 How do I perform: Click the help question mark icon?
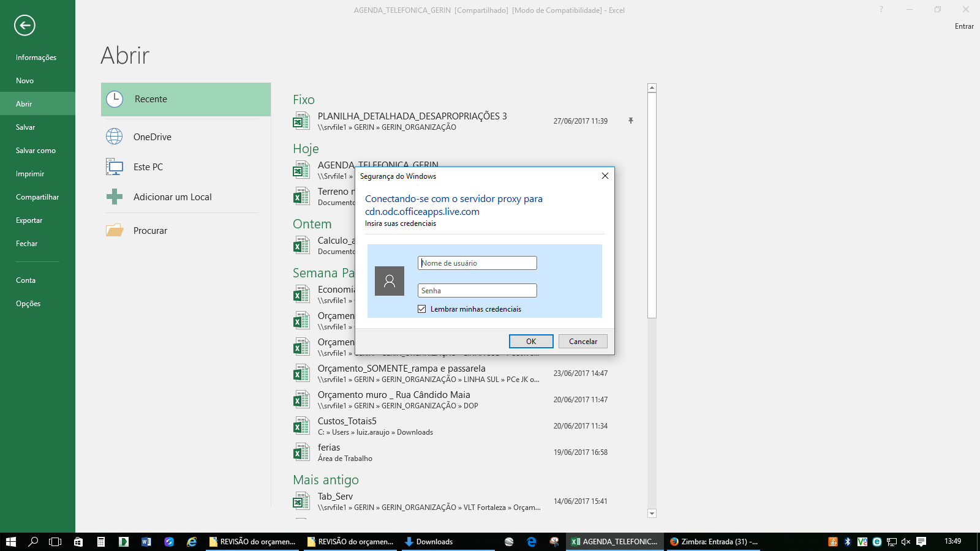[881, 10]
